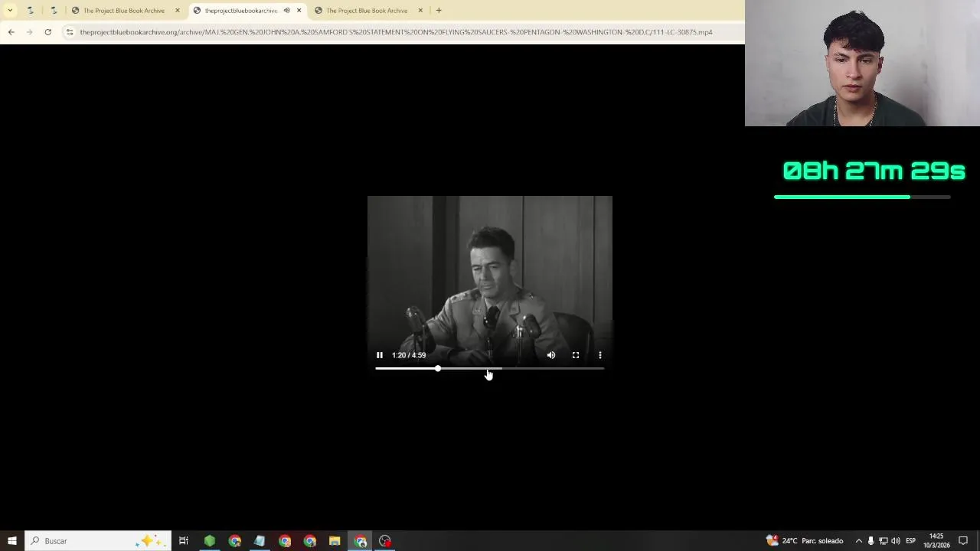The height and width of the screenshot is (551, 980).
Task: Switch to the second pinned tab
Action: (x=54, y=11)
